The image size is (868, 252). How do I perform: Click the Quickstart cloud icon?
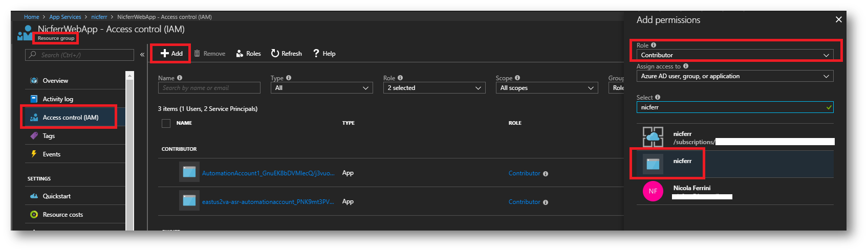click(x=34, y=196)
